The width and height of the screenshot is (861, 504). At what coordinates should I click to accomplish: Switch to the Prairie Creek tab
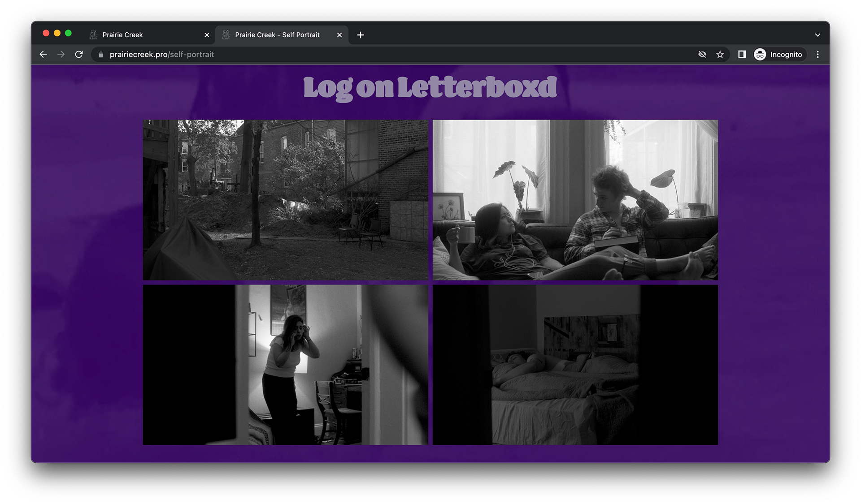pos(149,35)
